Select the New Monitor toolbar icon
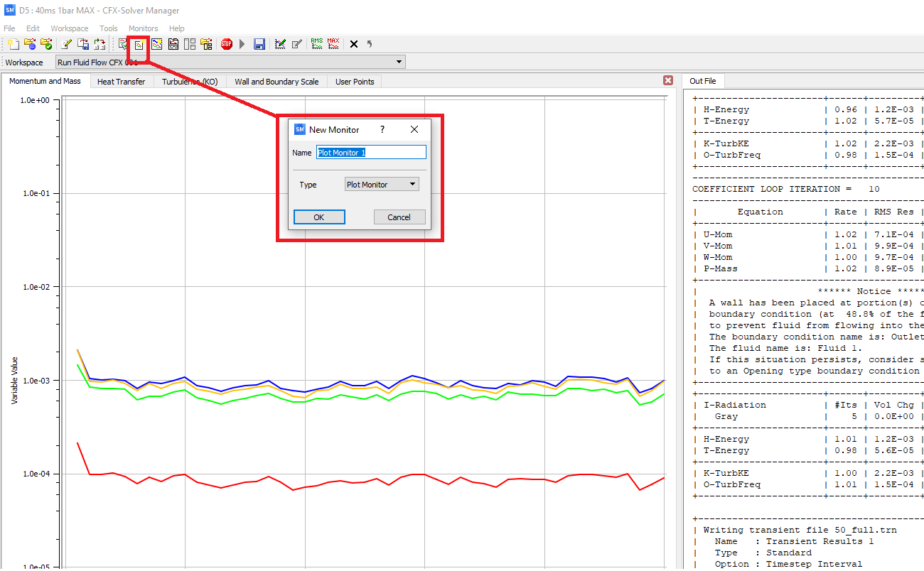 click(139, 44)
